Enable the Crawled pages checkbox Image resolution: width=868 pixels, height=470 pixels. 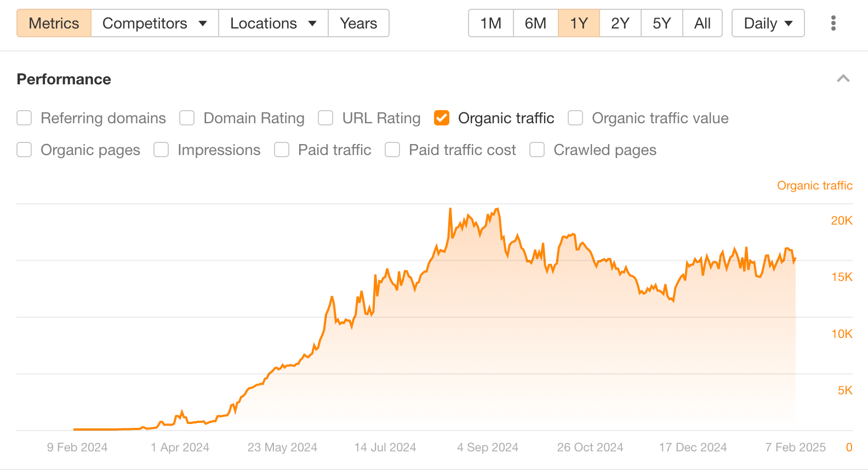coord(537,150)
